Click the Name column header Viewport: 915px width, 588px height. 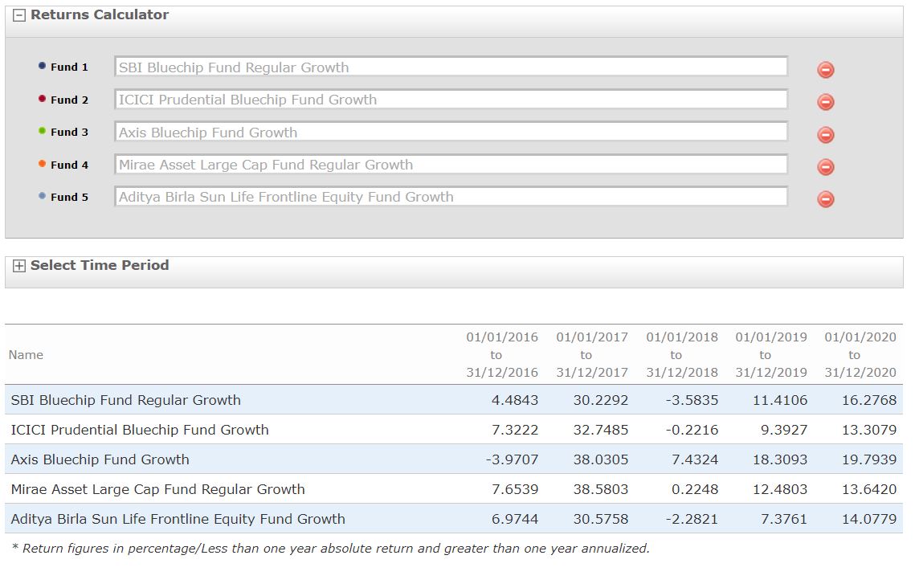[26, 355]
